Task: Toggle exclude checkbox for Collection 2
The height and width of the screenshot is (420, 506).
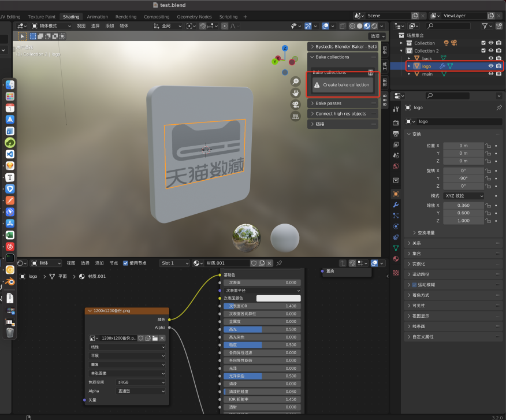Action: coord(483,51)
